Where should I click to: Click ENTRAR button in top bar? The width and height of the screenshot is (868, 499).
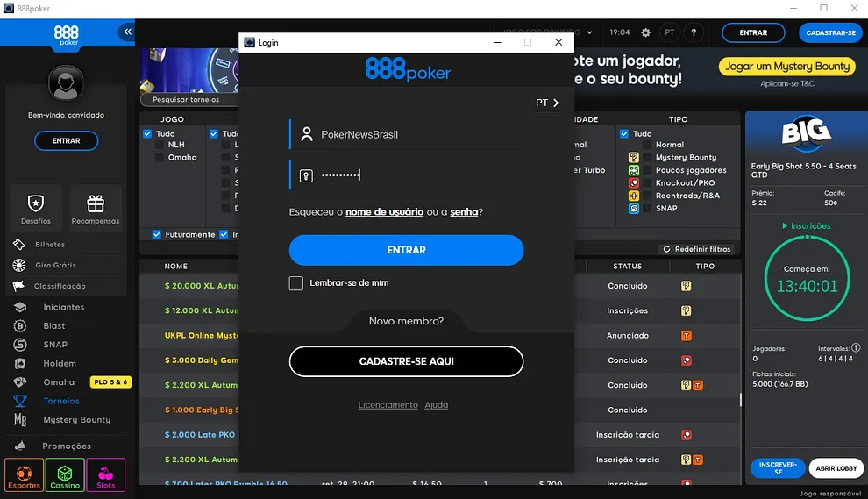tap(753, 32)
